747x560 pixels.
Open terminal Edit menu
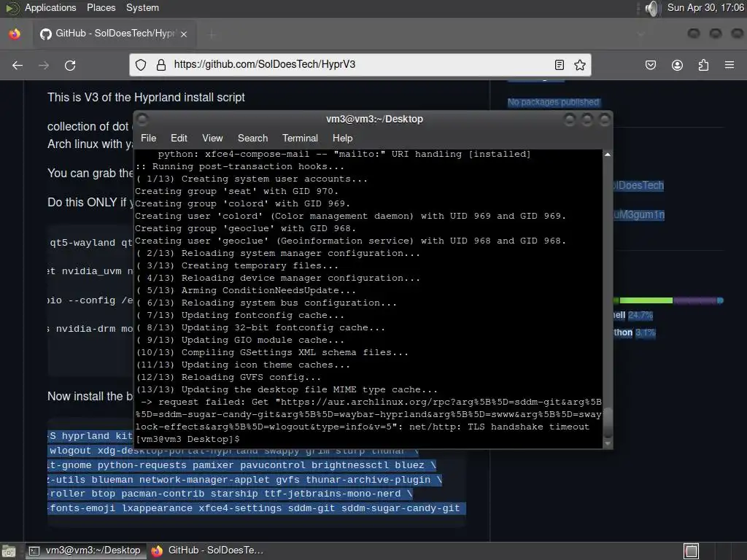pyautogui.click(x=179, y=138)
